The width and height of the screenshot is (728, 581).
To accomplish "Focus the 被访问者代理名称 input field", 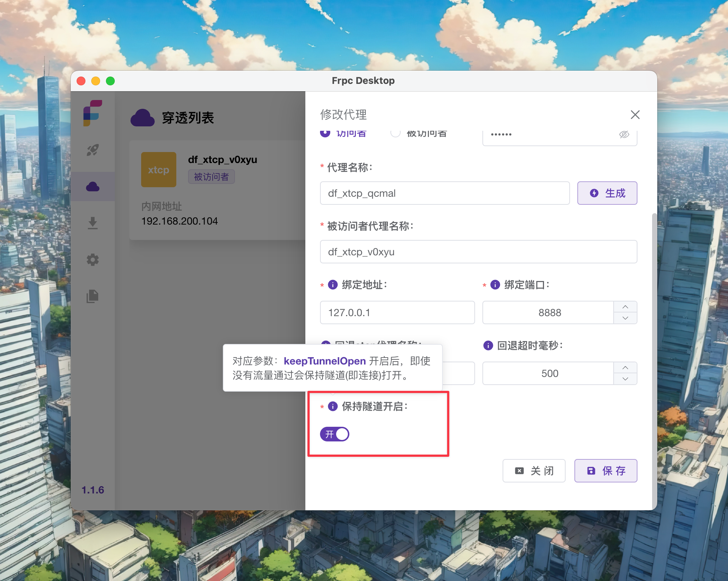I will (x=479, y=252).
